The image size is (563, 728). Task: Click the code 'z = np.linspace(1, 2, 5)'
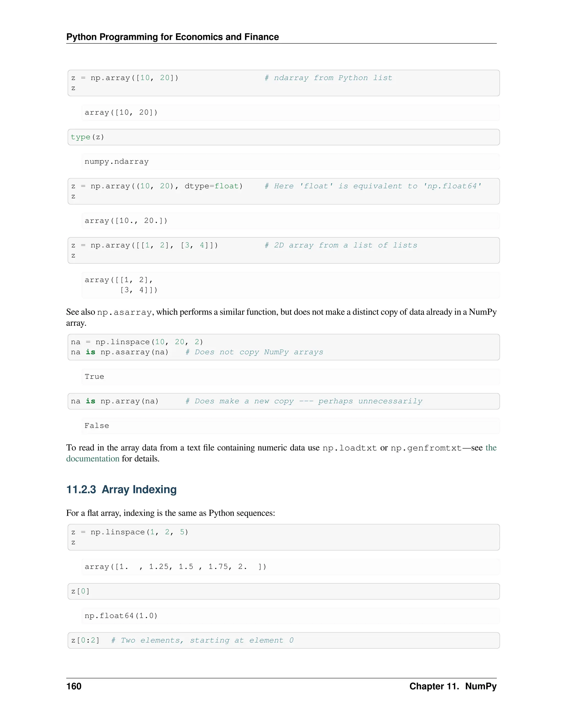click(x=130, y=532)
